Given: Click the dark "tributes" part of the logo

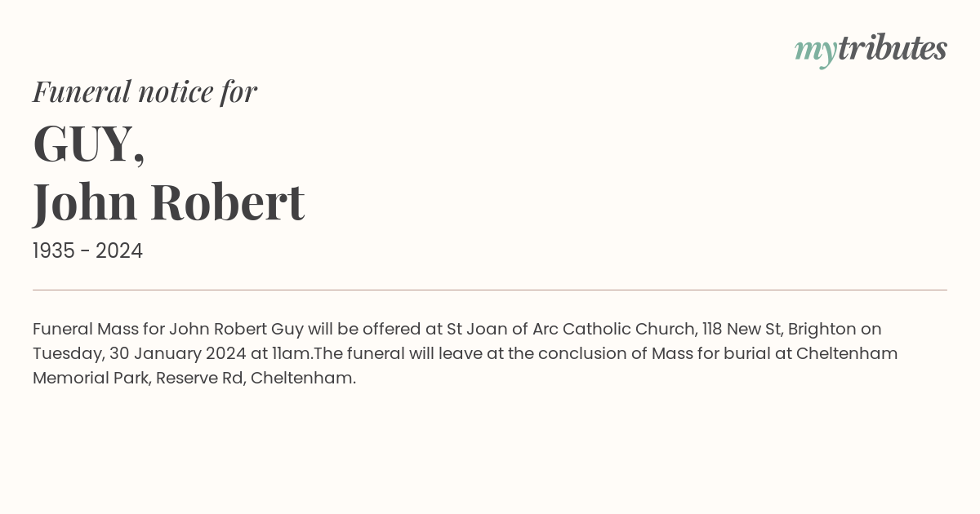Looking at the screenshot, I should pyautogui.click(x=892, y=48).
